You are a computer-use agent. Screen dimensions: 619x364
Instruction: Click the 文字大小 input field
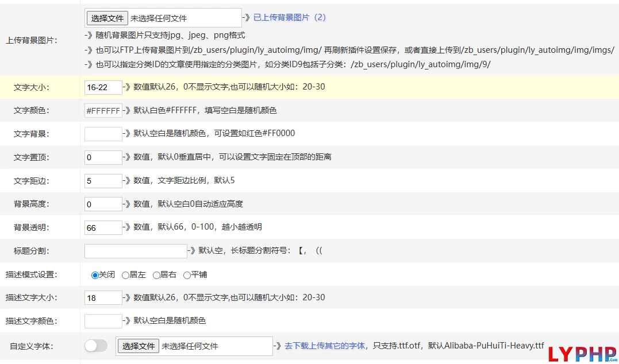point(103,87)
